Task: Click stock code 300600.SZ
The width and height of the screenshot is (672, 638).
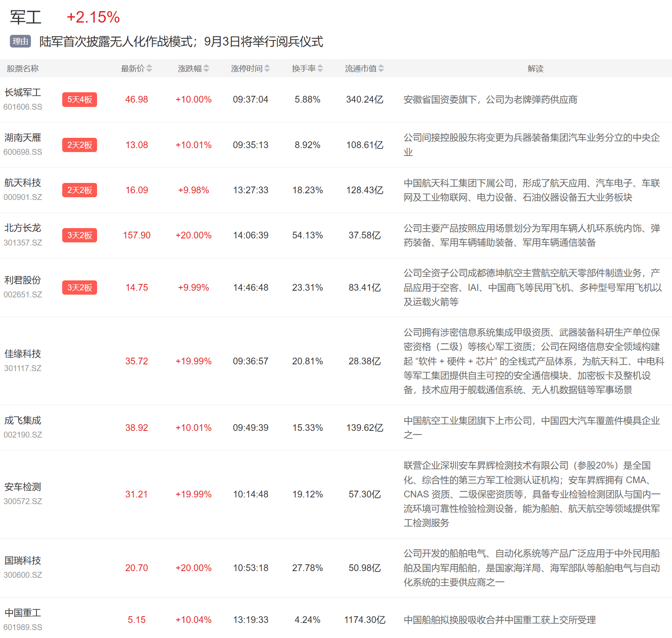Action: pyautogui.click(x=23, y=575)
